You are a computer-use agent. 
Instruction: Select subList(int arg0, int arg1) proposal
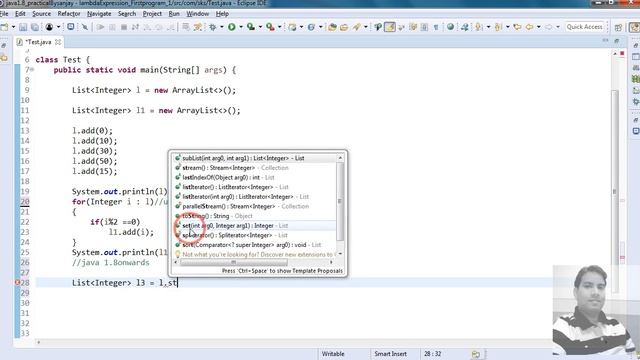(255, 158)
